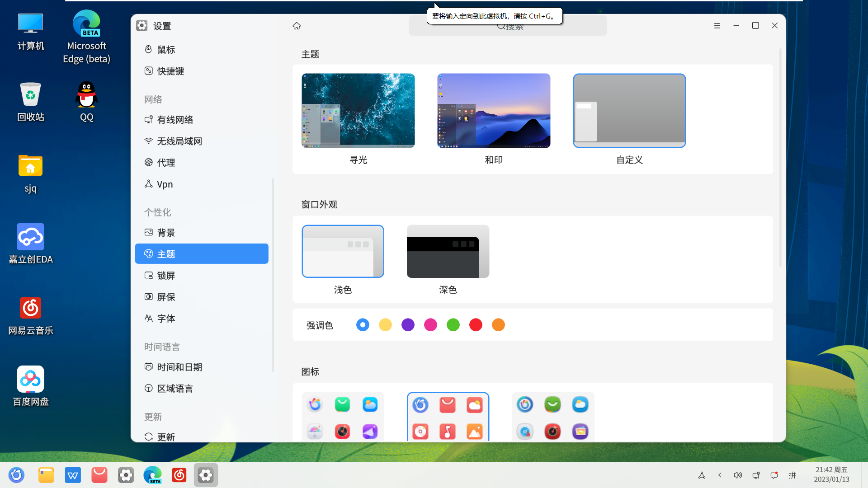The height and width of the screenshot is (488, 868).
Task: Open 无线局域网 settings in sidebar
Action: point(179,141)
